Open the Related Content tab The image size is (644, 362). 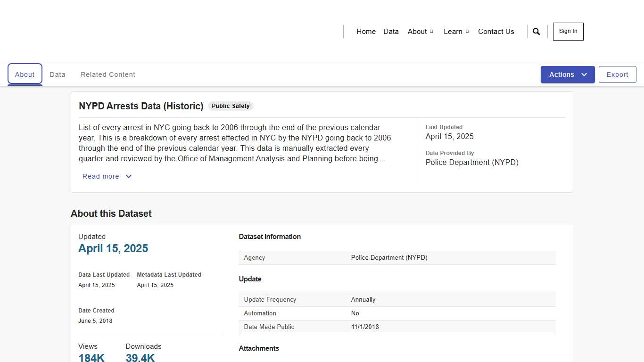click(108, 74)
